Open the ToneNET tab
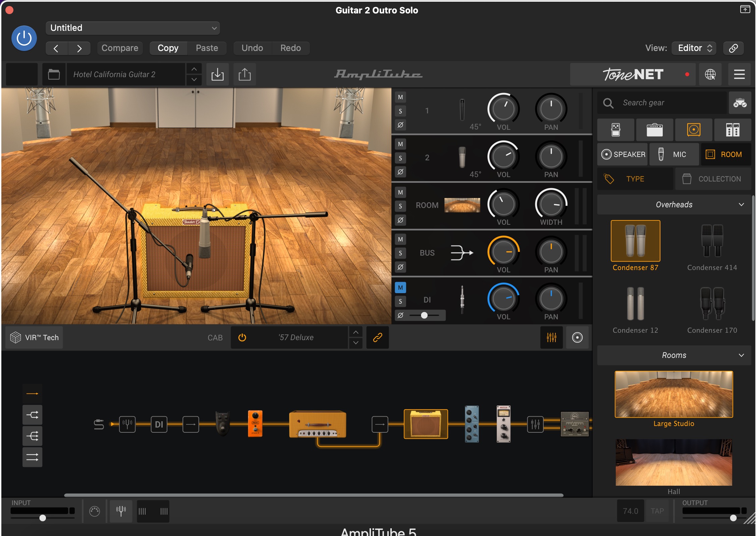756x536 pixels. [633, 74]
